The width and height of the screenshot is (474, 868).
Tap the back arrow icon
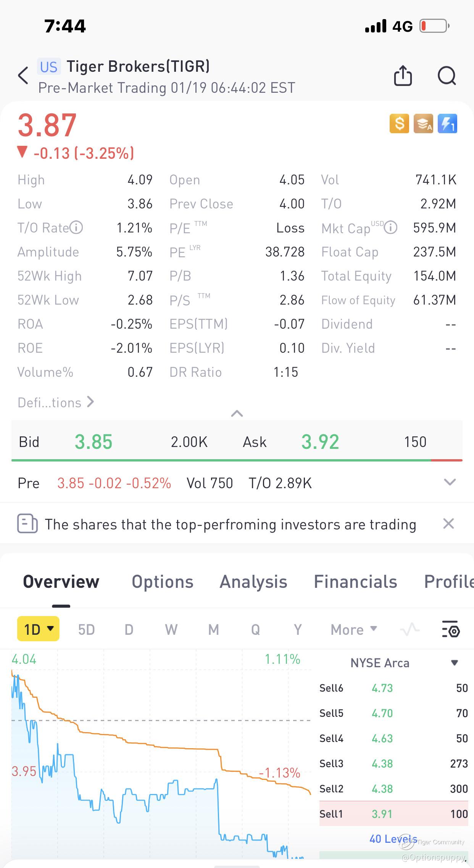coord(23,75)
